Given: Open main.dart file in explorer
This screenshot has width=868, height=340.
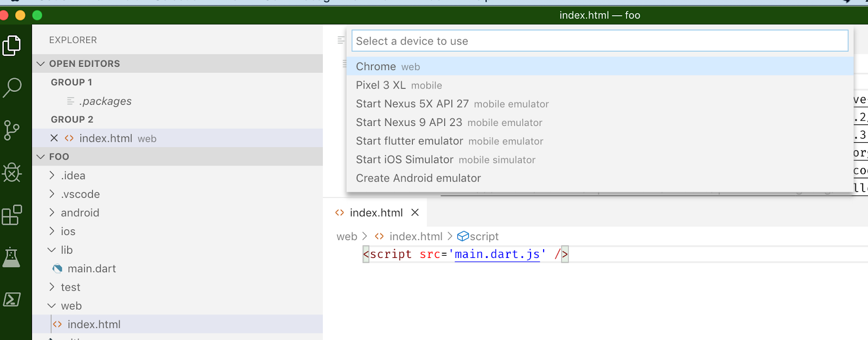Looking at the screenshot, I should (92, 268).
